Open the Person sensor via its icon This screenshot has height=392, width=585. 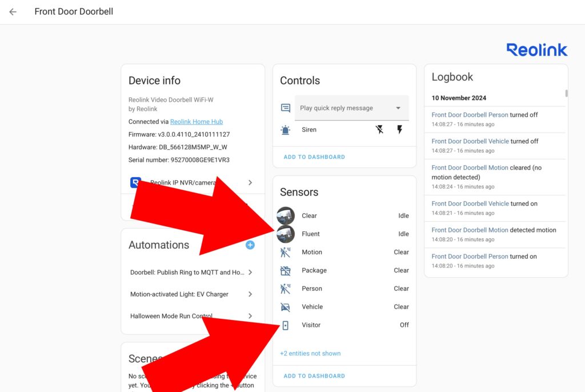(x=286, y=289)
